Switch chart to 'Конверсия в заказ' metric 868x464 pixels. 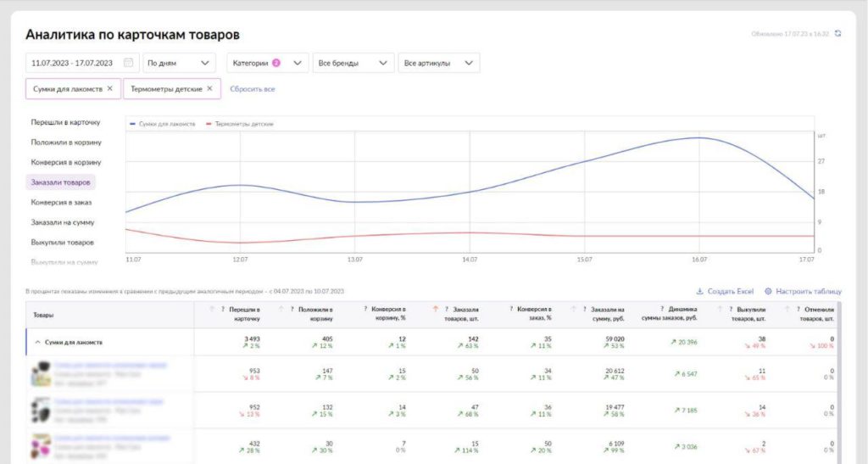coord(61,202)
